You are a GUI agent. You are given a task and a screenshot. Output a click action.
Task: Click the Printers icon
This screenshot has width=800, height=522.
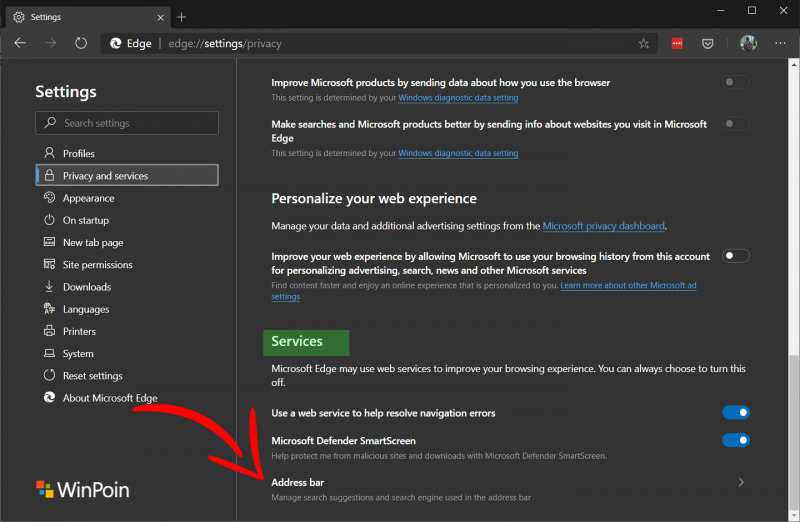49,331
